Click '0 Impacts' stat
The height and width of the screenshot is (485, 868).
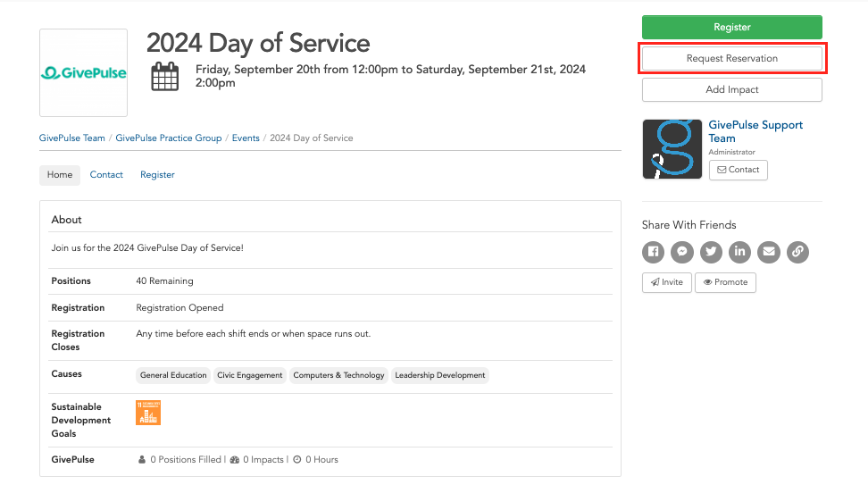pyautogui.click(x=257, y=459)
